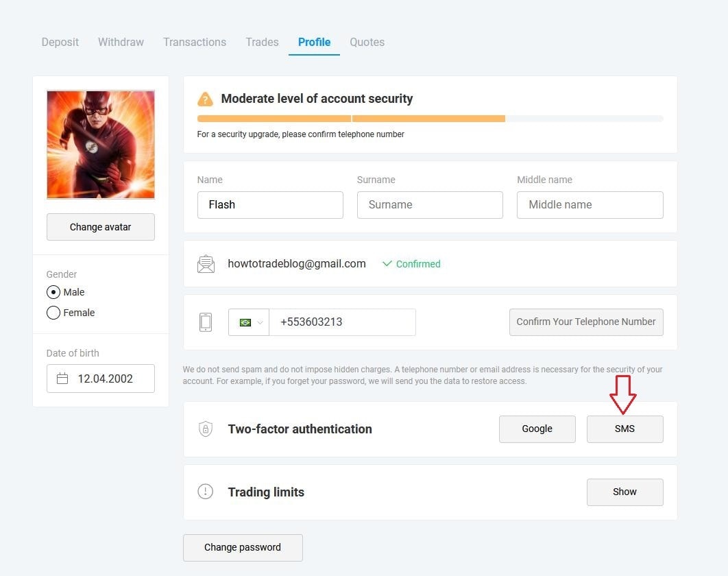The width and height of the screenshot is (728, 576).
Task: Click the mobile phone icon
Action: coord(206,322)
